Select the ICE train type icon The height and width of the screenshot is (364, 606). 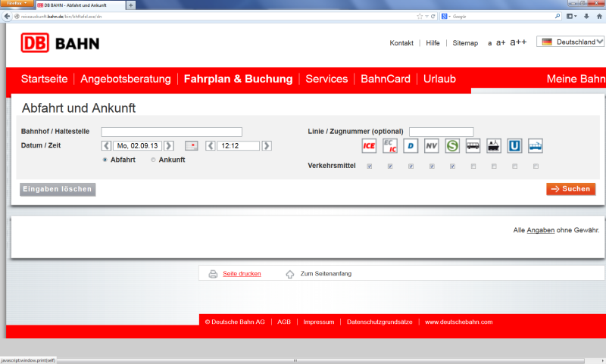click(x=369, y=146)
